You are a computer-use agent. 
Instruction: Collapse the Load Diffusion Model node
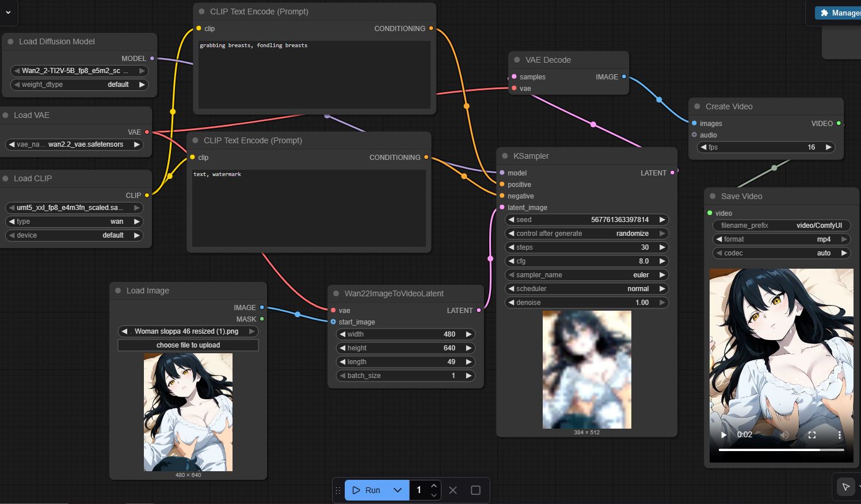coord(10,41)
